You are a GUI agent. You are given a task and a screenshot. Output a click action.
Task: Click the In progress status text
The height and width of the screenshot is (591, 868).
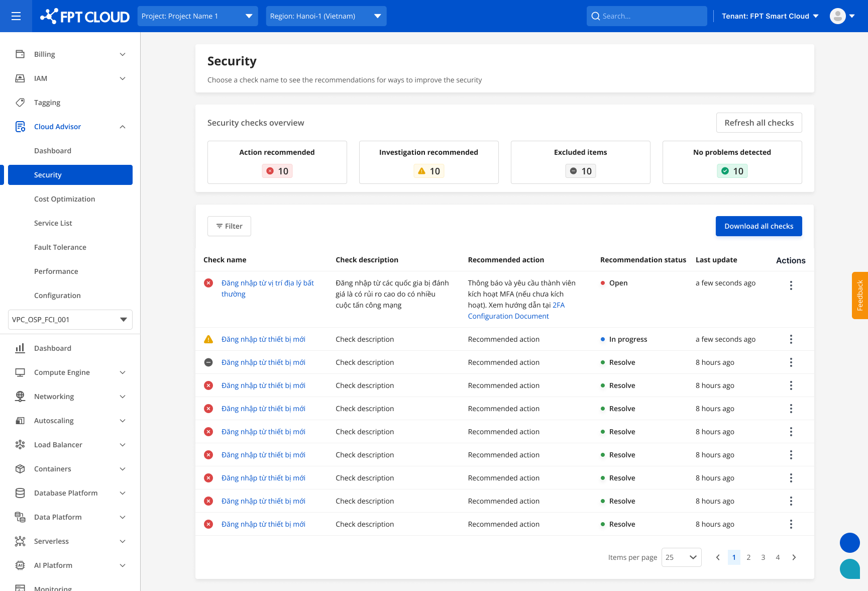click(628, 339)
